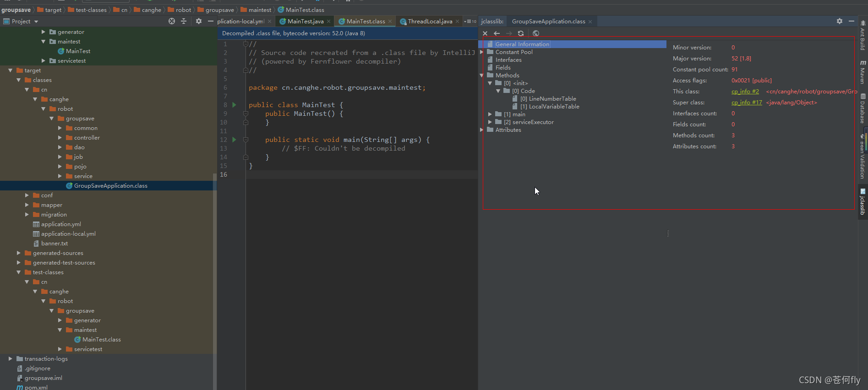Click the back arrow in jclasslib toolbar
Viewport: 868px width, 390px height.
tap(497, 33)
